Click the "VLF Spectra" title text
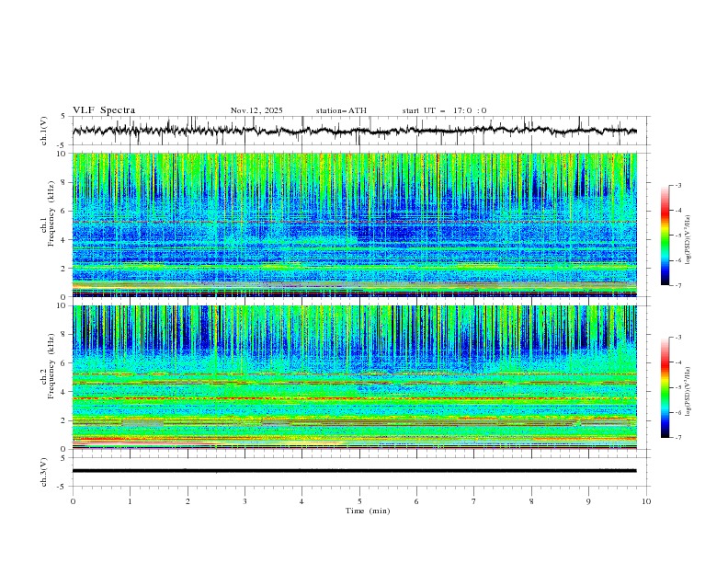This screenshot has height=563, width=728. pos(104,110)
